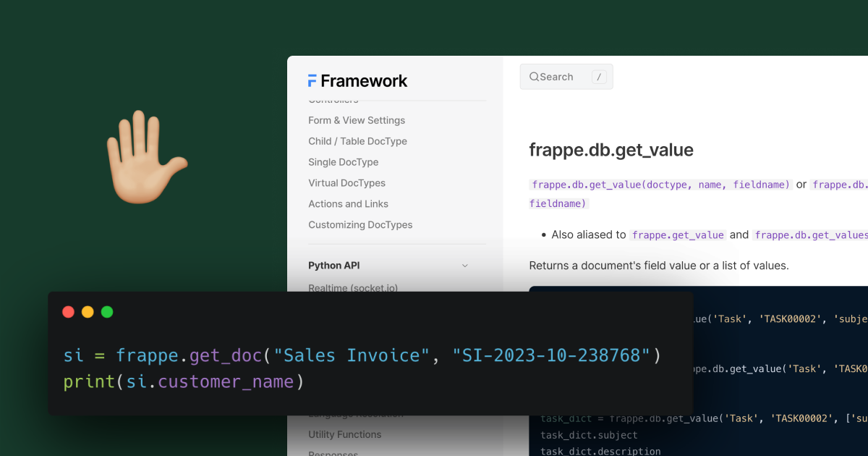Image resolution: width=868 pixels, height=456 pixels.
Task: Click the Frappe Framework logo icon
Action: click(x=312, y=81)
